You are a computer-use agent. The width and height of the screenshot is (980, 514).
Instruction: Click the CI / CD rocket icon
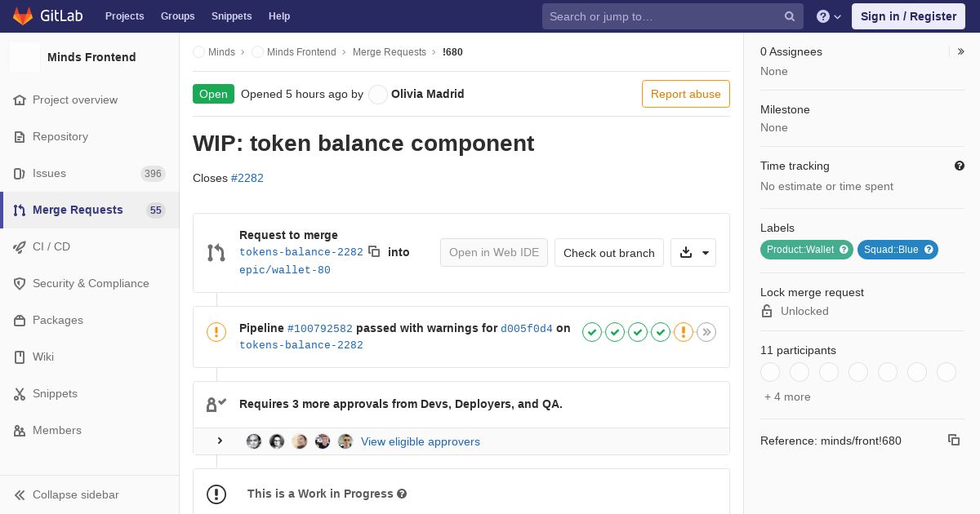point(20,246)
